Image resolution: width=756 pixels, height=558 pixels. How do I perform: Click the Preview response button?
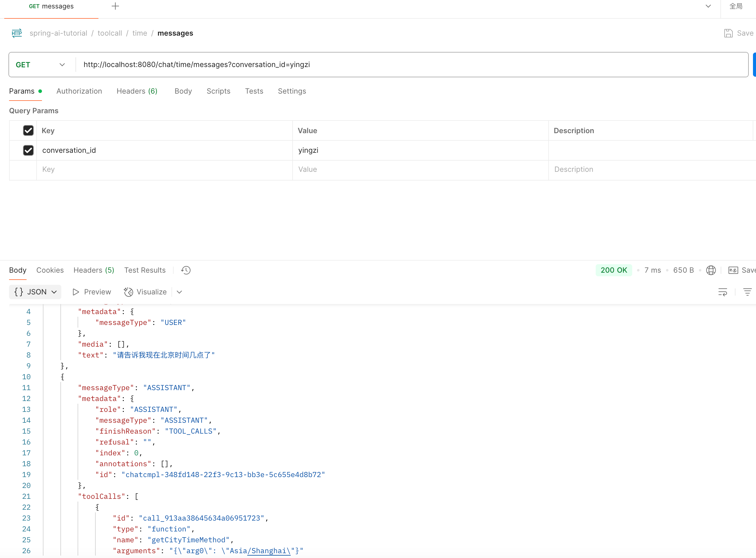[x=92, y=292]
